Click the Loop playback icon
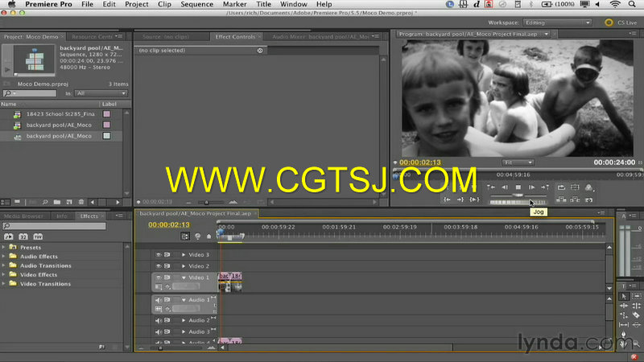Image resolution: width=644 pixels, height=362 pixels. click(561, 187)
